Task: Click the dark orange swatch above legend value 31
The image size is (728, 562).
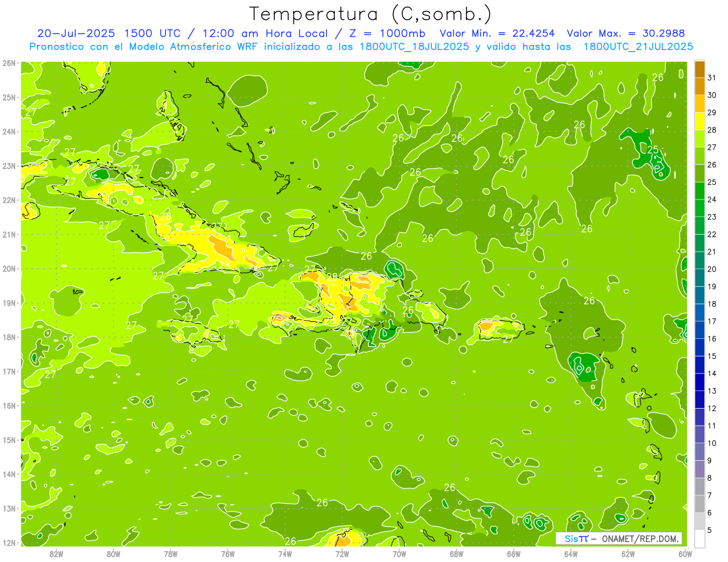Action: 699,69
